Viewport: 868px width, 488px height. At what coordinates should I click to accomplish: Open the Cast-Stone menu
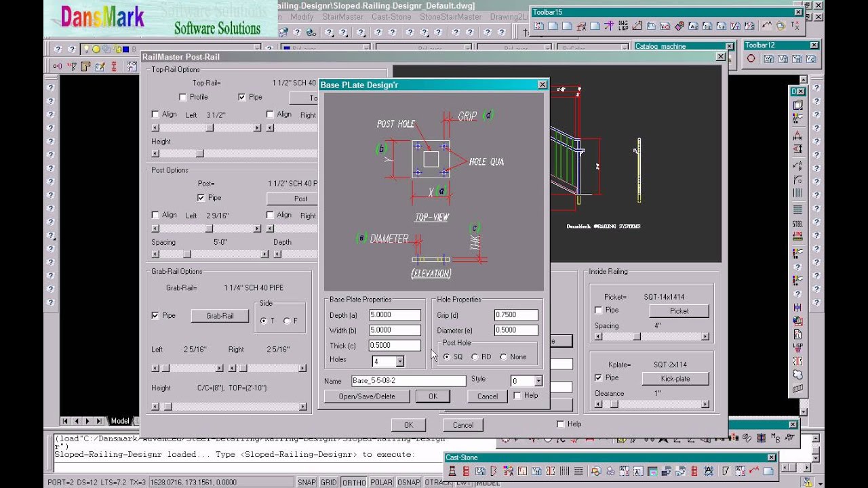click(390, 16)
